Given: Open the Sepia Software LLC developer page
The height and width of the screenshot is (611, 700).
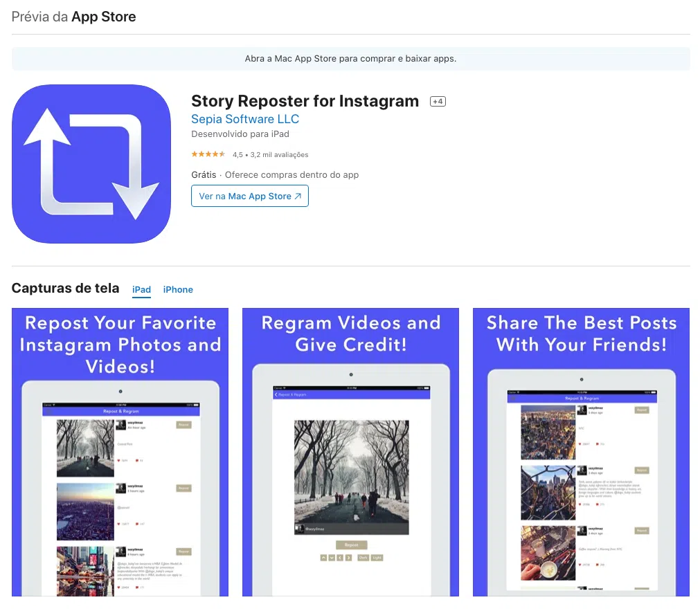Looking at the screenshot, I should click(244, 118).
